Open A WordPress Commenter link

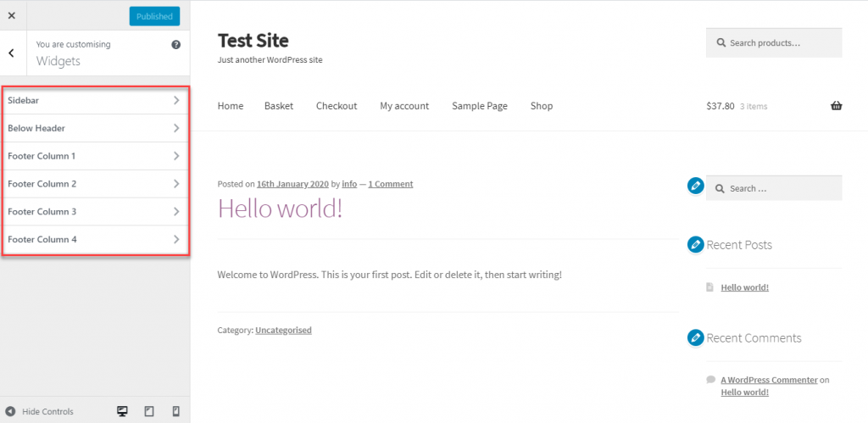769,380
